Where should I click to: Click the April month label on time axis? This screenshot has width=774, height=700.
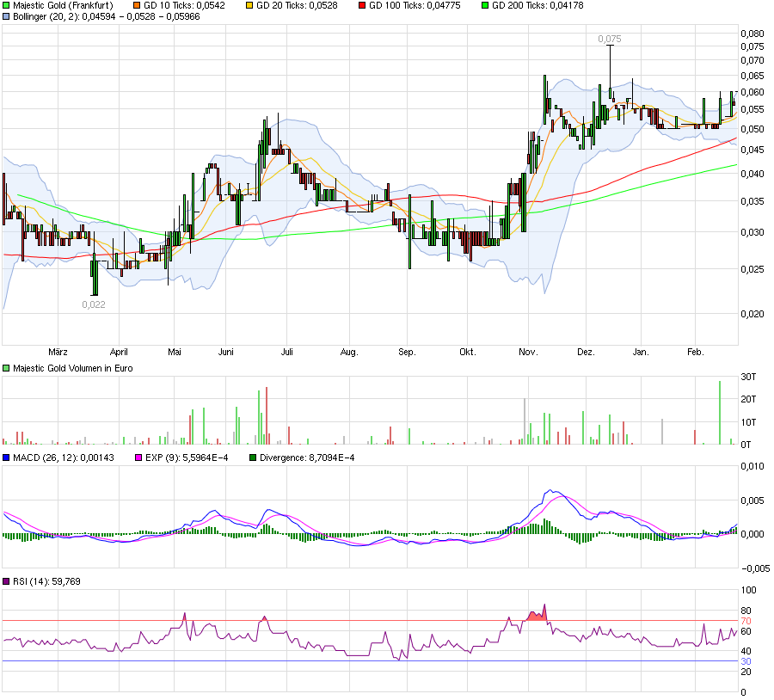tap(119, 352)
